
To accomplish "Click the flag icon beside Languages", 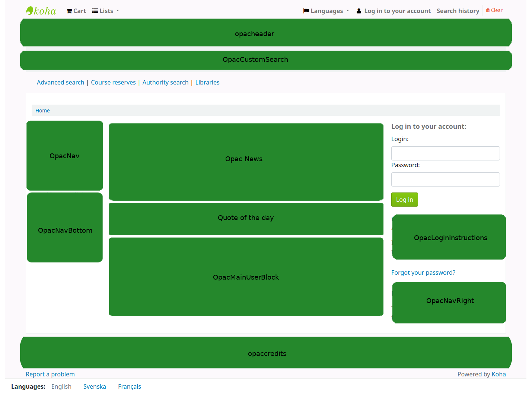I will 306,11.
